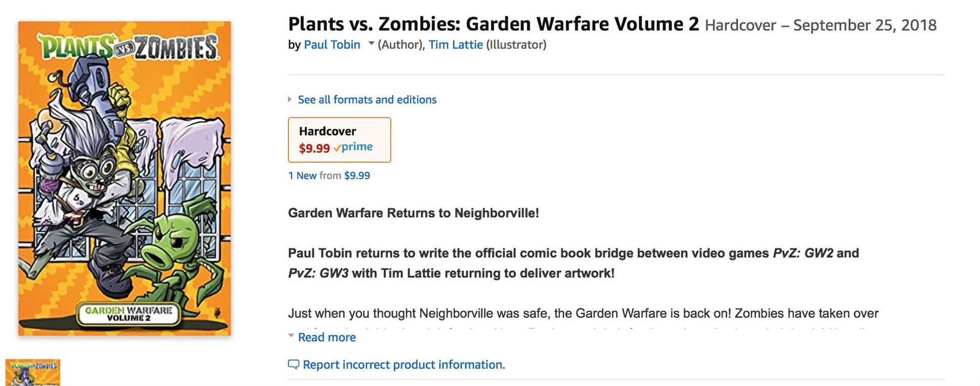The height and width of the screenshot is (386, 980).
Task: Click the Plants vs. Zombies product title
Action: tap(493, 24)
